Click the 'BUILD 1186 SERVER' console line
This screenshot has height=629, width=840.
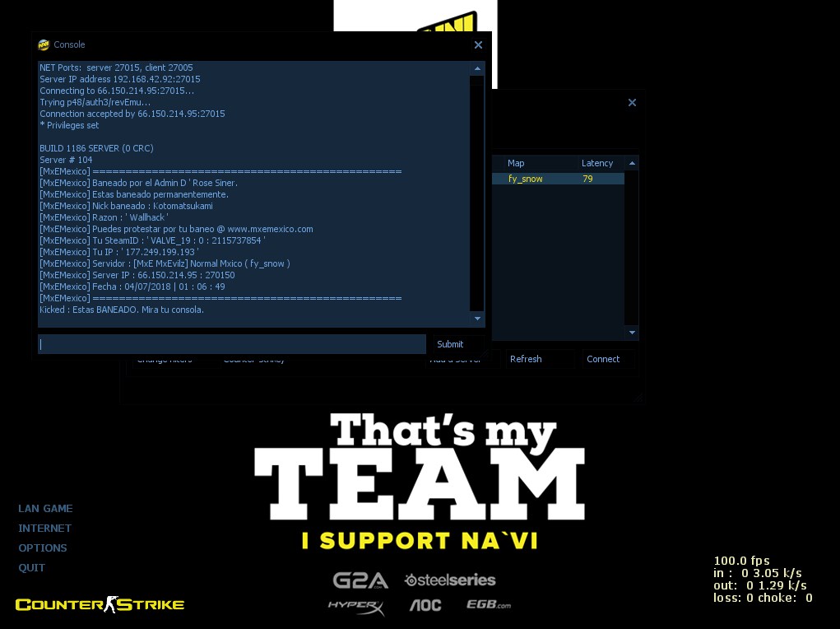96,148
